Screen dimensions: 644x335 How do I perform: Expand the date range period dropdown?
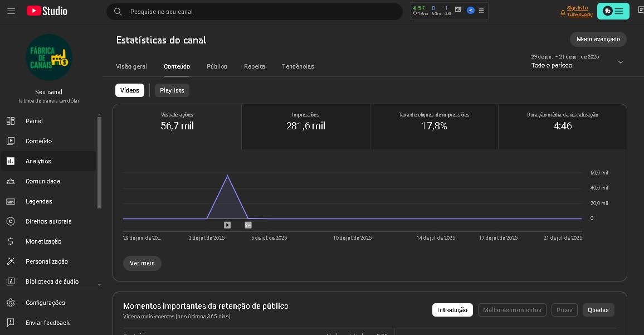621,62
